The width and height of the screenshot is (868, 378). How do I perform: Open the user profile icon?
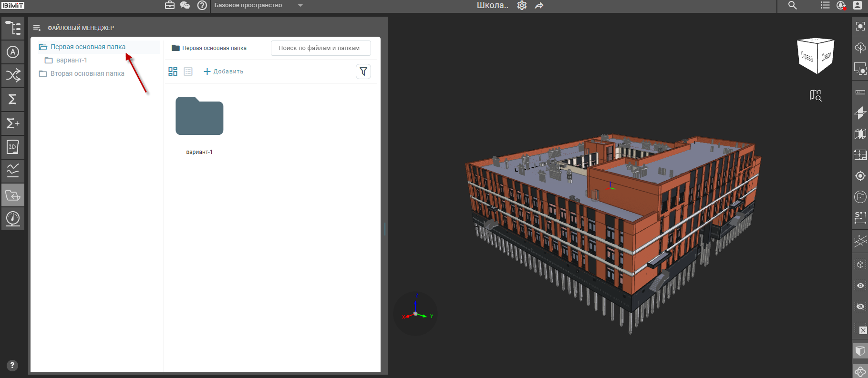pyautogui.click(x=858, y=5)
